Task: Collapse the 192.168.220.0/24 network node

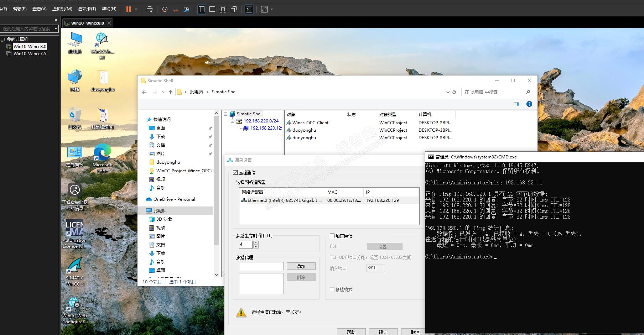Action: point(233,121)
